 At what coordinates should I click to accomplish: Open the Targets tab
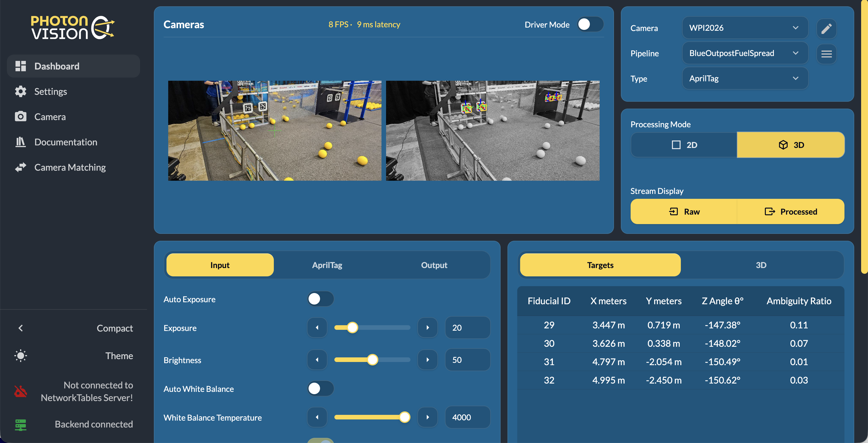(x=600, y=265)
